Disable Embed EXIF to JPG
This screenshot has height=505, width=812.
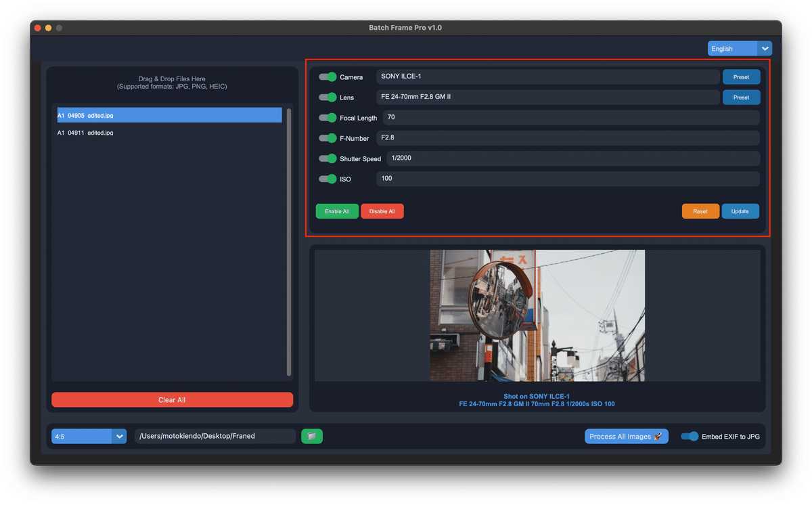[x=690, y=437]
